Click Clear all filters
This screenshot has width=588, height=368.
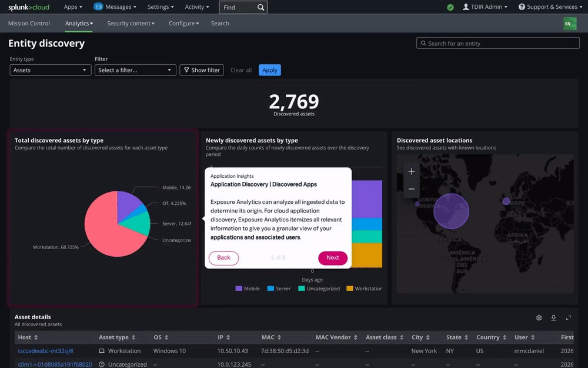240,70
